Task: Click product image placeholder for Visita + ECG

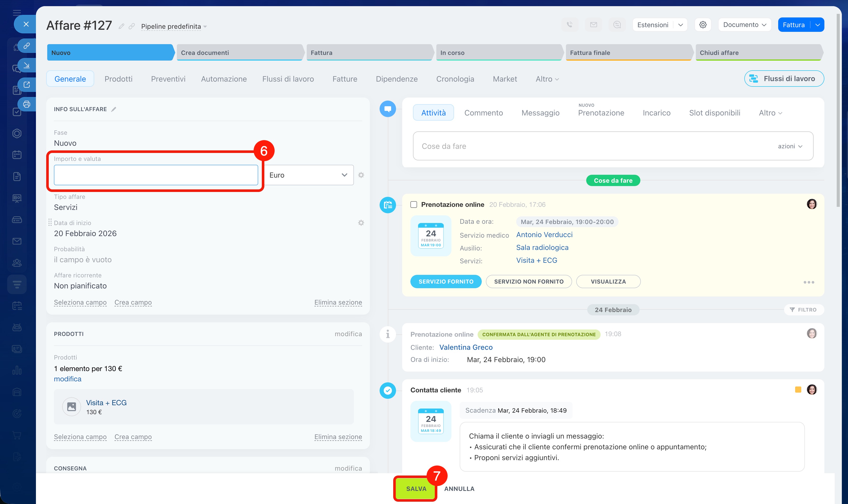Action: (x=71, y=406)
